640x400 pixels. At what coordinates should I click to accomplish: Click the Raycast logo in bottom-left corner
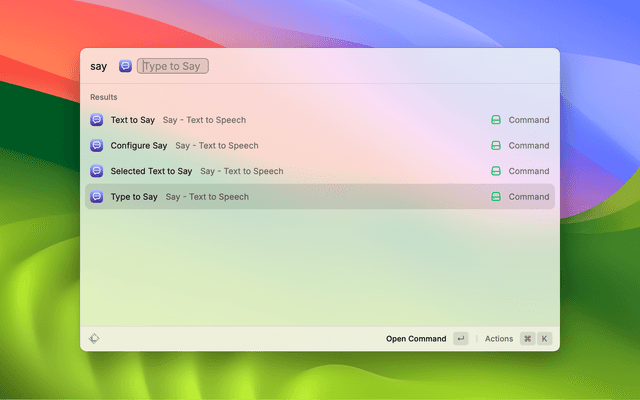tap(94, 339)
